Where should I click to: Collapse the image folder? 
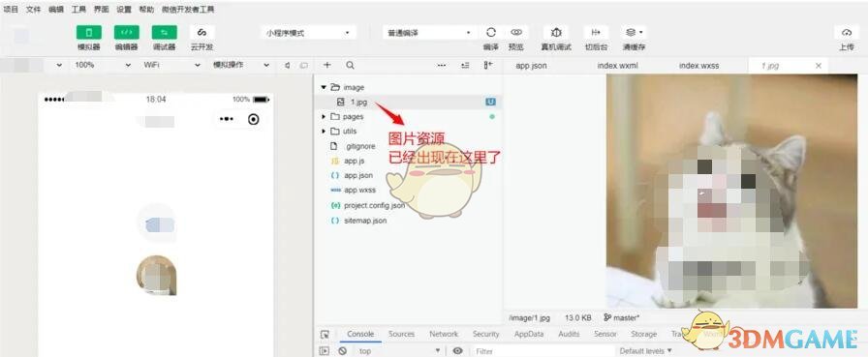point(324,87)
